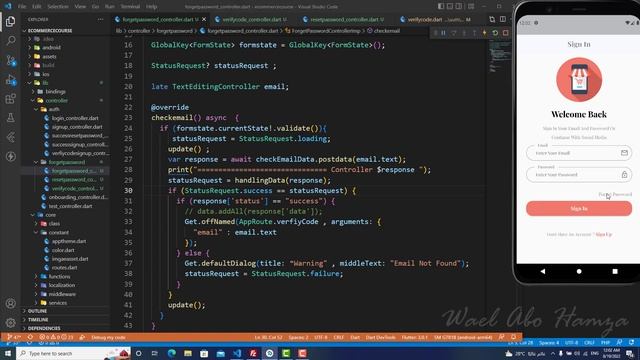Click the Flutter Hot Reload lightning icon
This screenshot has width=640, height=360.
coord(484,33)
